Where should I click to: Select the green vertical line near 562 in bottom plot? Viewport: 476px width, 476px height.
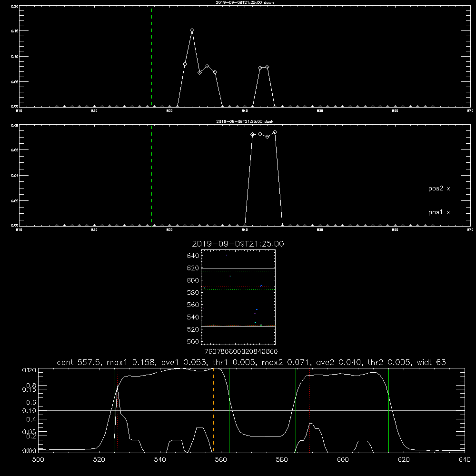(229, 410)
